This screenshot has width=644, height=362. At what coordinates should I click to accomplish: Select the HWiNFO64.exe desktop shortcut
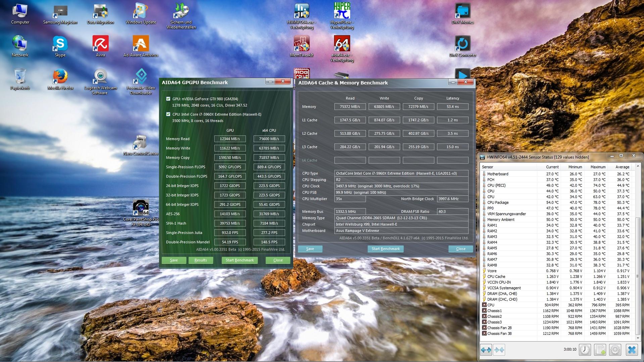pyautogui.click(x=301, y=16)
